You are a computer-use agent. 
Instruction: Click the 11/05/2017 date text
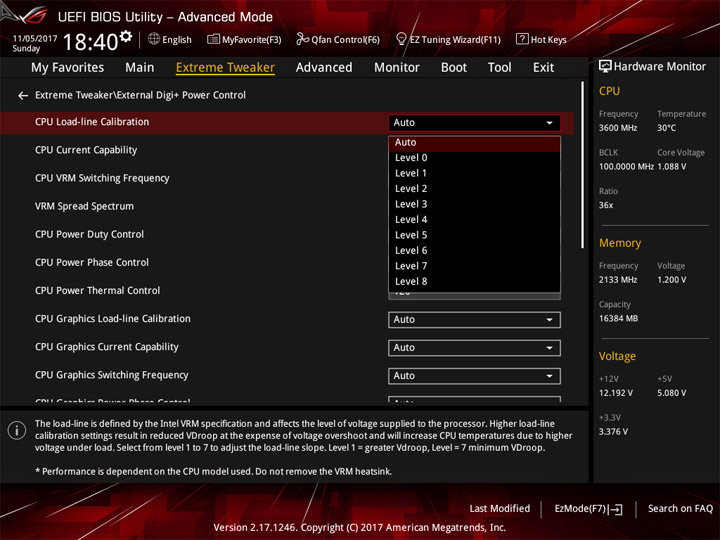tap(35, 39)
